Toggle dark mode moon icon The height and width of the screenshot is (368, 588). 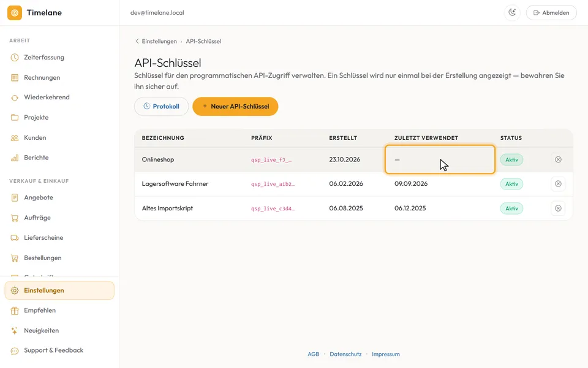click(512, 12)
